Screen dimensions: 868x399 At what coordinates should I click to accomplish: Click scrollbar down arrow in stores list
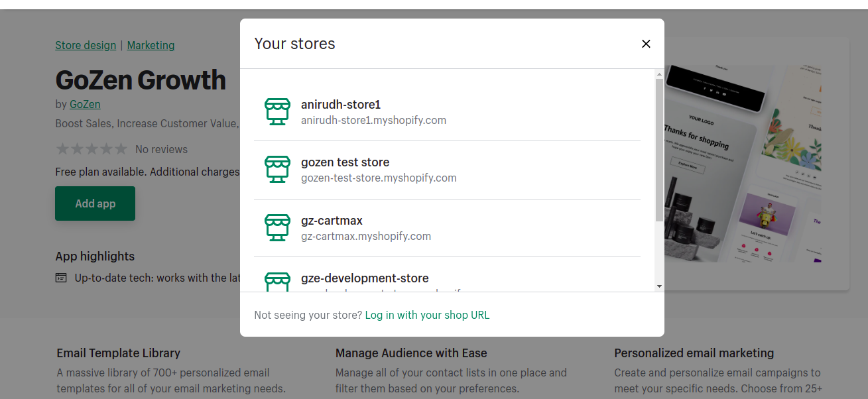coord(659,286)
